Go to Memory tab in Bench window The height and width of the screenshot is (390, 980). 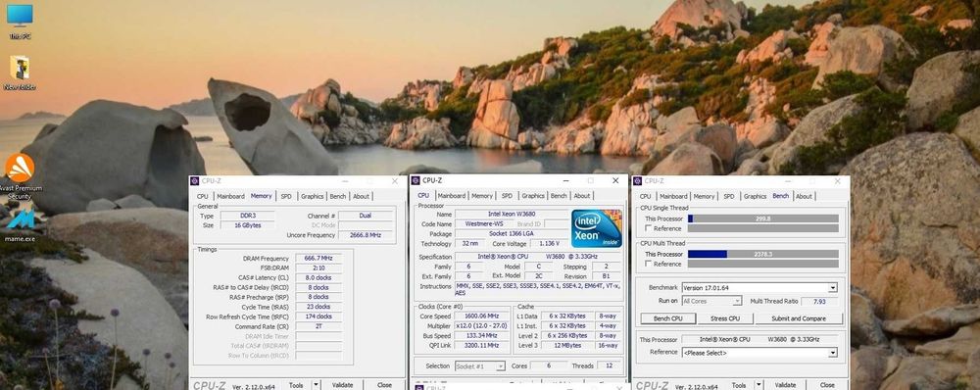tap(704, 196)
